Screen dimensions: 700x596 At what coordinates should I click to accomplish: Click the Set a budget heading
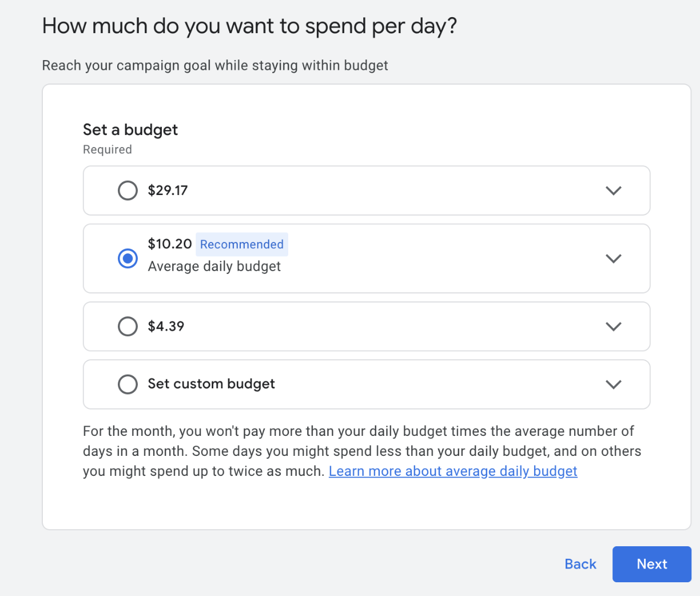click(130, 130)
